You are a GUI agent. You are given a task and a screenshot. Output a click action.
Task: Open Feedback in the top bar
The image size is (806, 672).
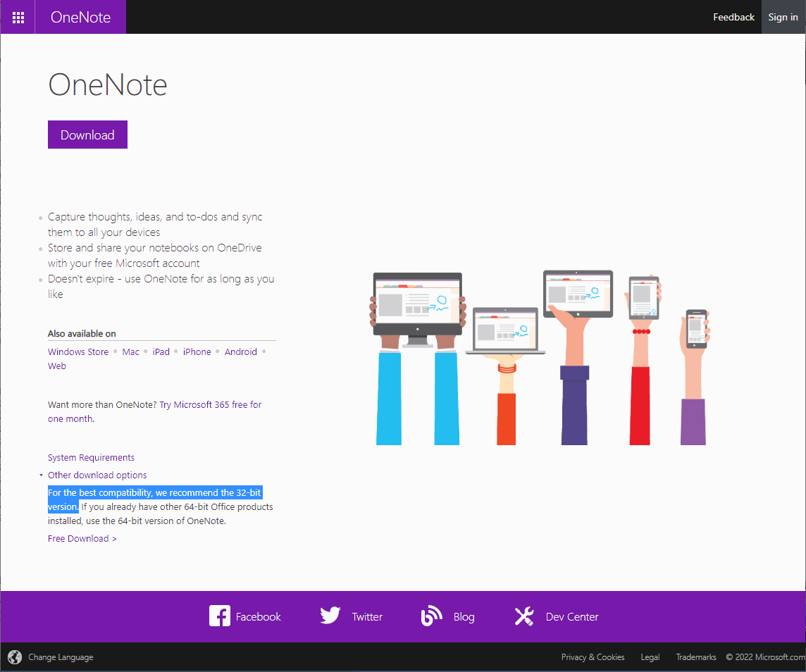coord(733,17)
